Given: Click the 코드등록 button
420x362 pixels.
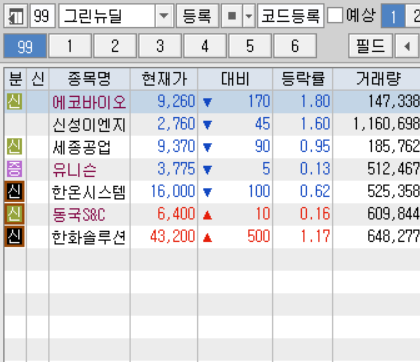Looking at the screenshot, I should tap(291, 16).
